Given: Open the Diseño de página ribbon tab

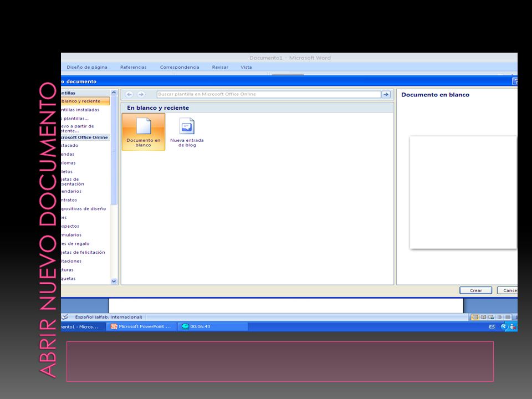Looking at the screenshot, I should [x=87, y=67].
